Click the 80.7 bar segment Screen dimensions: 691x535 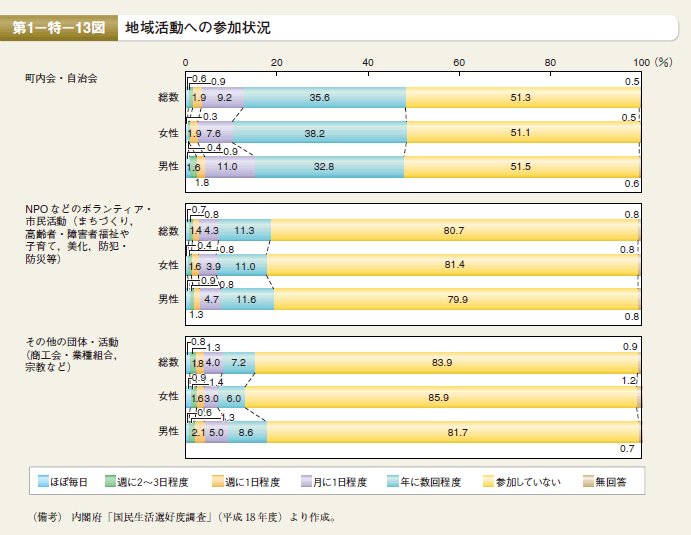[x=454, y=231]
